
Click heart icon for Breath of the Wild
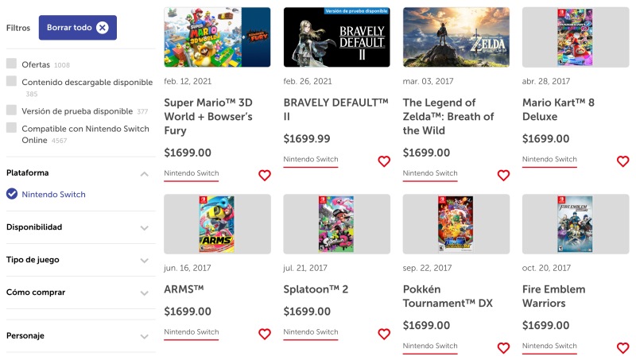pyautogui.click(x=503, y=176)
